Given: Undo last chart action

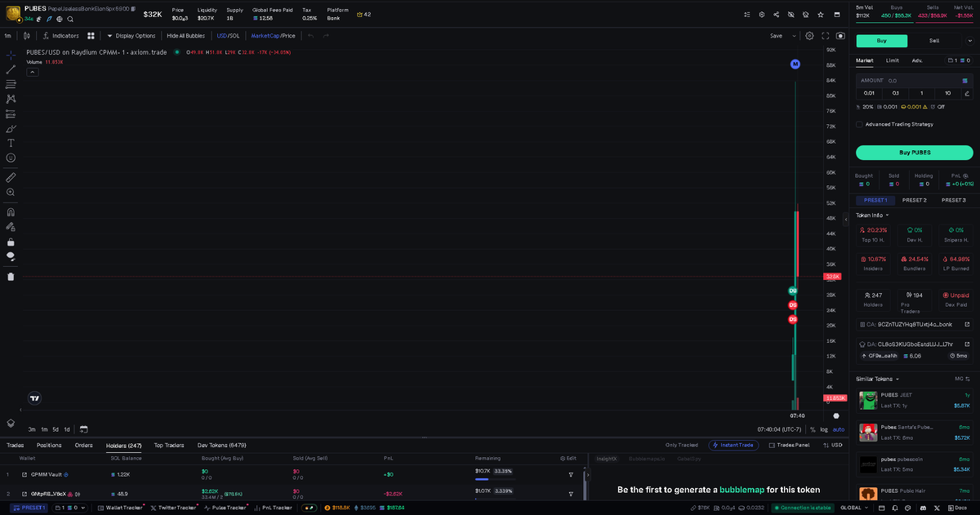Looking at the screenshot, I should tap(310, 36).
